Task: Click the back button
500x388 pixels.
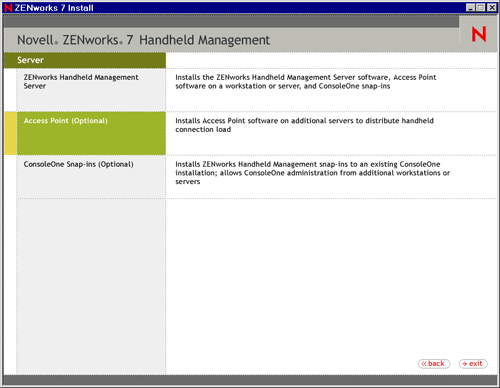Action: [x=434, y=364]
